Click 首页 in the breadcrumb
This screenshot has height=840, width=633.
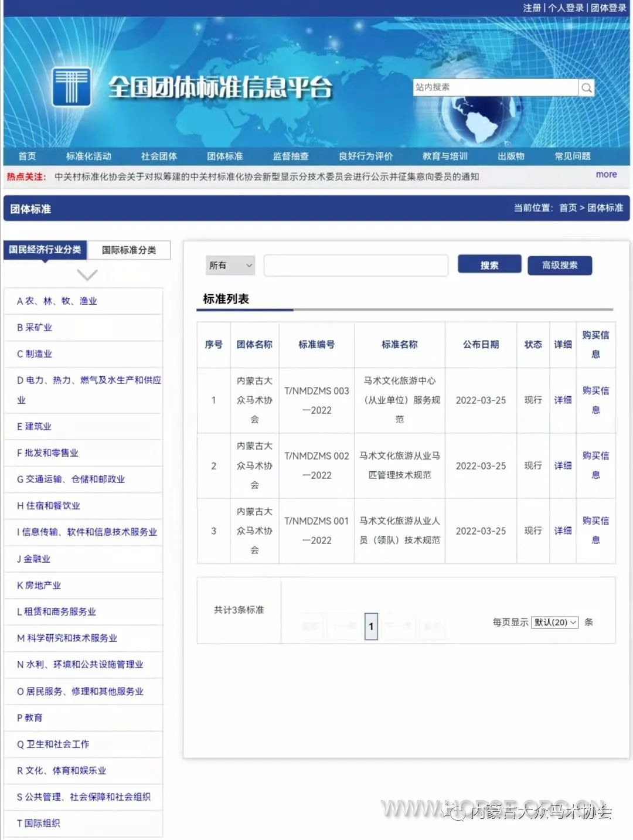[x=568, y=208]
